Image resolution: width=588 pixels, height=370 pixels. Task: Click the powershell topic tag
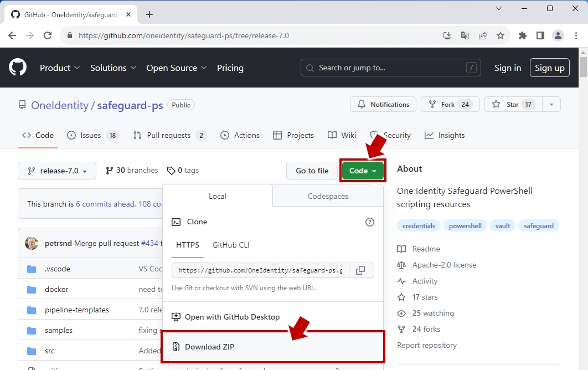[465, 226]
